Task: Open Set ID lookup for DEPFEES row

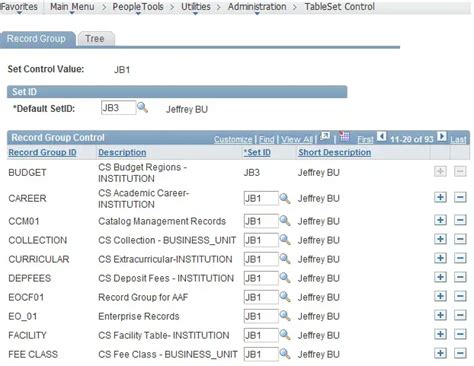Action: pos(285,278)
